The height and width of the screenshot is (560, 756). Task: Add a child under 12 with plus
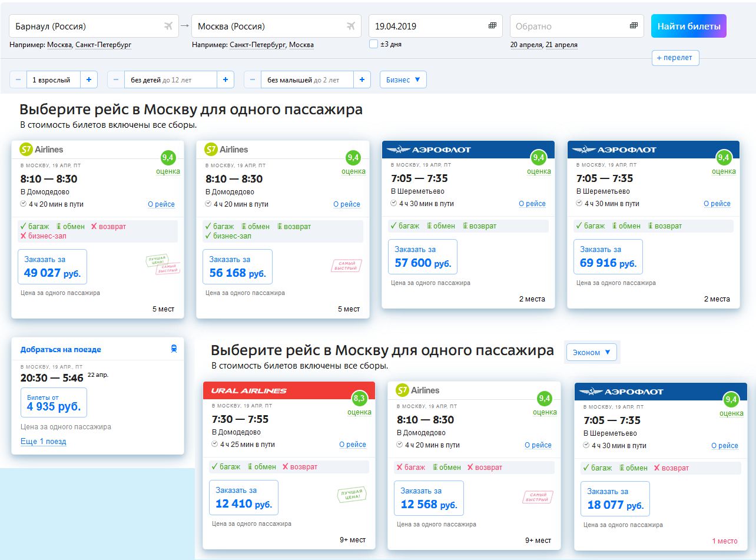coord(225,79)
